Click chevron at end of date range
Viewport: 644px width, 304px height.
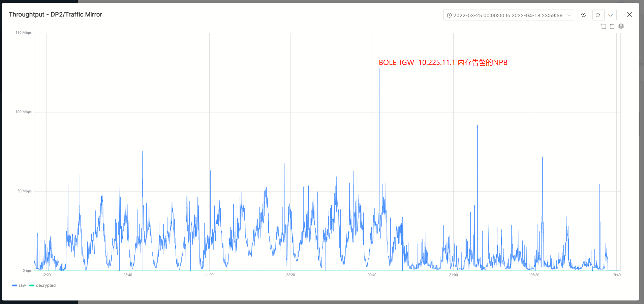tap(569, 15)
